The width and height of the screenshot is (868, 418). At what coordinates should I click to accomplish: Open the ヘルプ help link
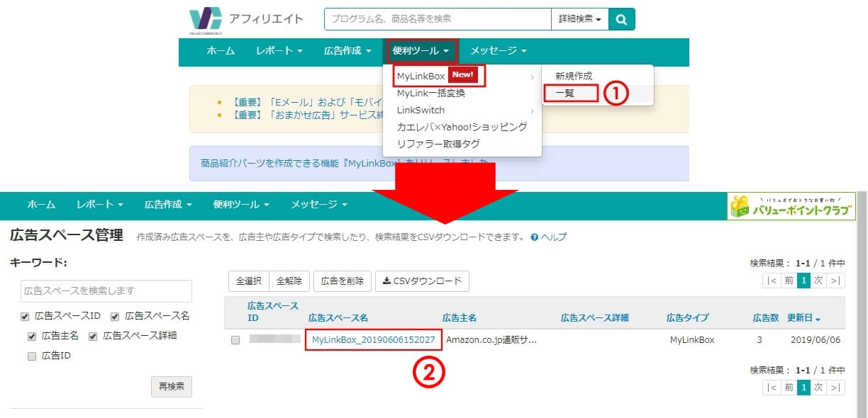[548, 237]
